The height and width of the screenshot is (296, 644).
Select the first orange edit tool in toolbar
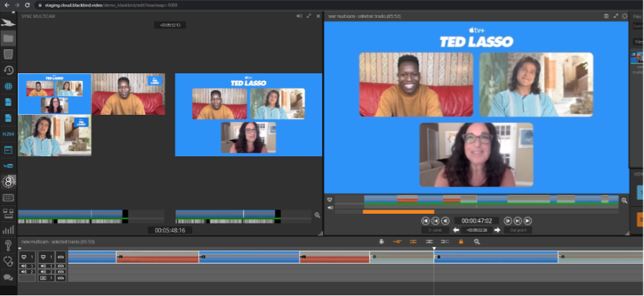coord(397,242)
